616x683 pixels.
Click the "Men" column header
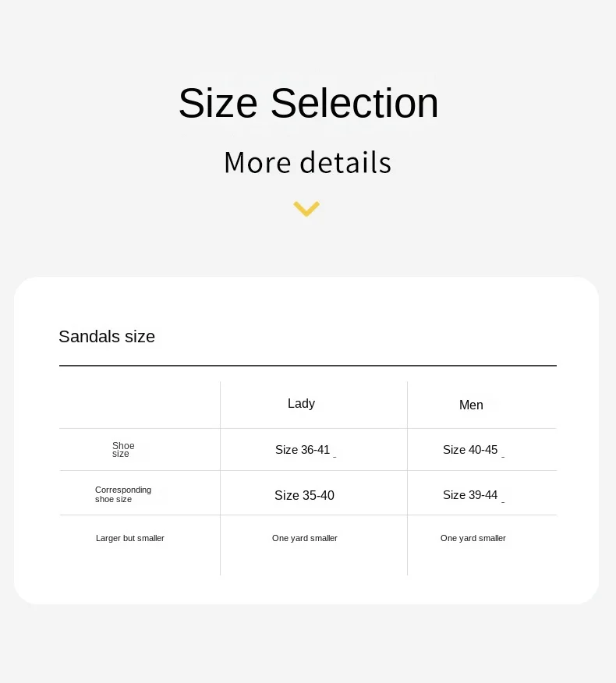[471, 405]
